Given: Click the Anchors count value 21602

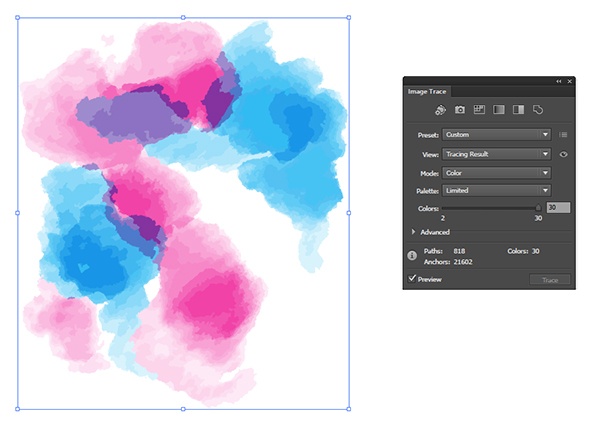Looking at the screenshot, I should tap(463, 262).
